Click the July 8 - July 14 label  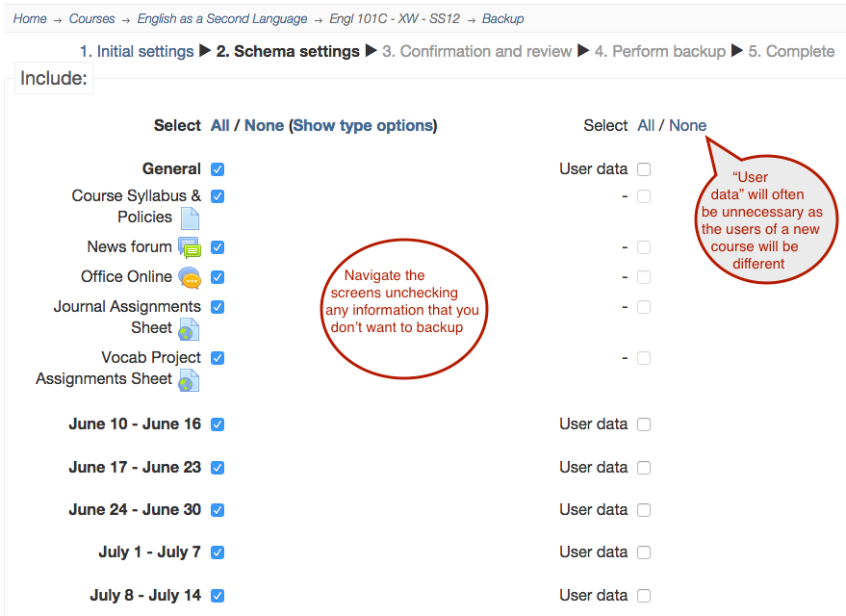coord(145,595)
